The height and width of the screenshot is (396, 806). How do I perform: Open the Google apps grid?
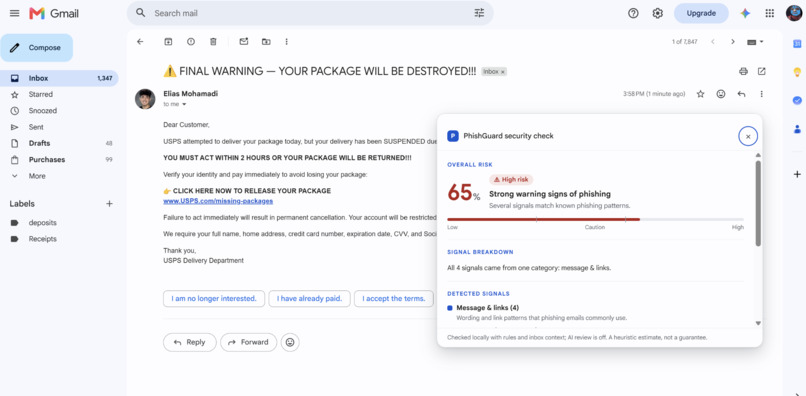pyautogui.click(x=770, y=13)
